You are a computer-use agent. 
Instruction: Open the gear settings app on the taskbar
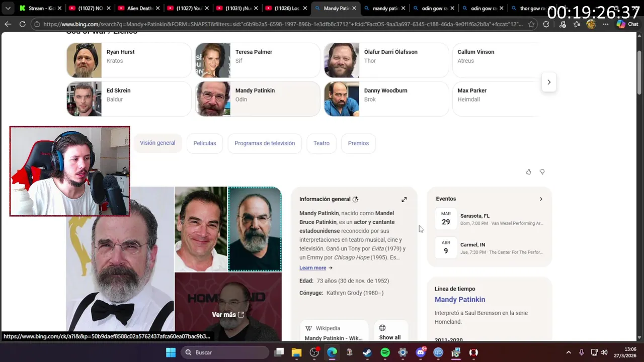403,352
